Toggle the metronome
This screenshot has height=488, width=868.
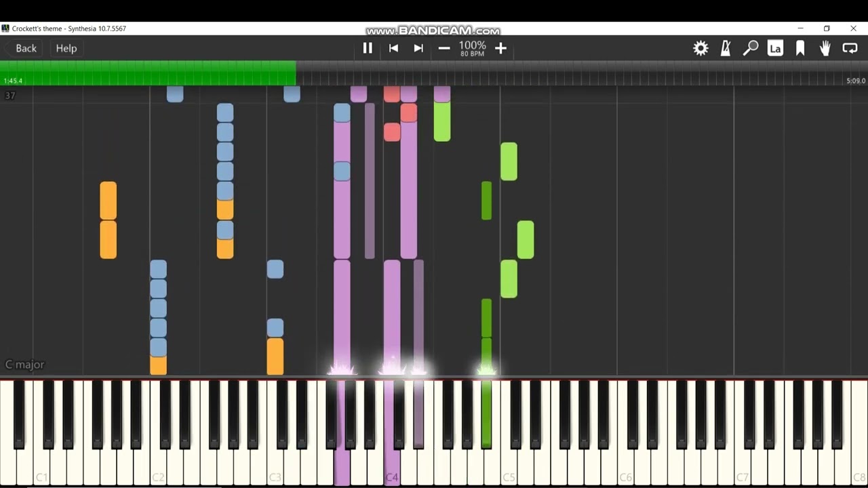pos(726,48)
